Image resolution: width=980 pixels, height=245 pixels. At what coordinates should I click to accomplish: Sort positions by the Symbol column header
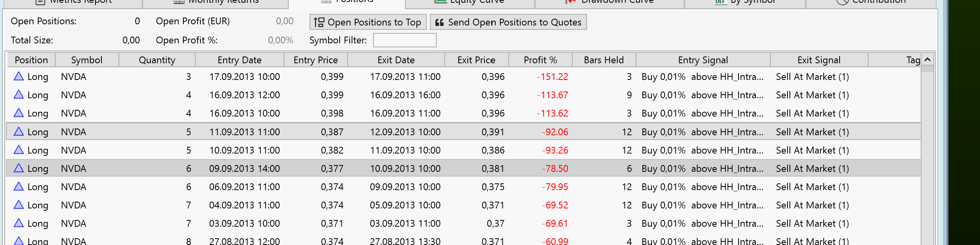point(87,60)
